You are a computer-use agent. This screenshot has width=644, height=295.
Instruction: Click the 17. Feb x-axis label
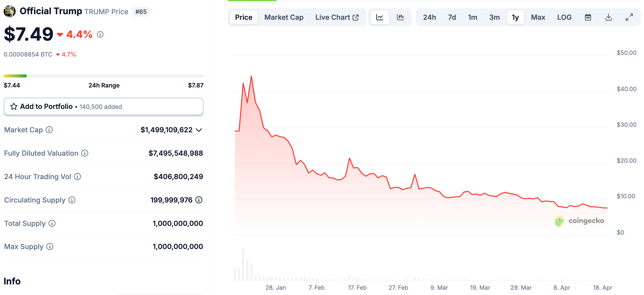[x=357, y=287]
